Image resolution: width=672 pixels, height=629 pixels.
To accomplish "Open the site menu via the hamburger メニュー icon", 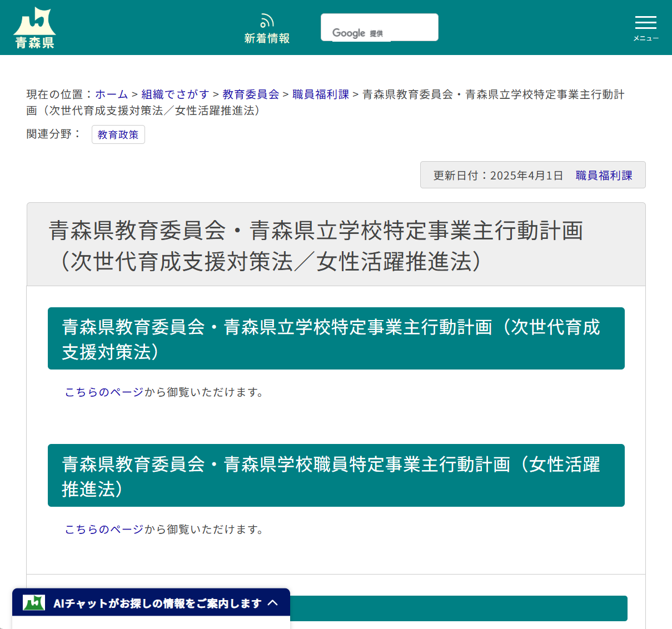I will [645, 23].
